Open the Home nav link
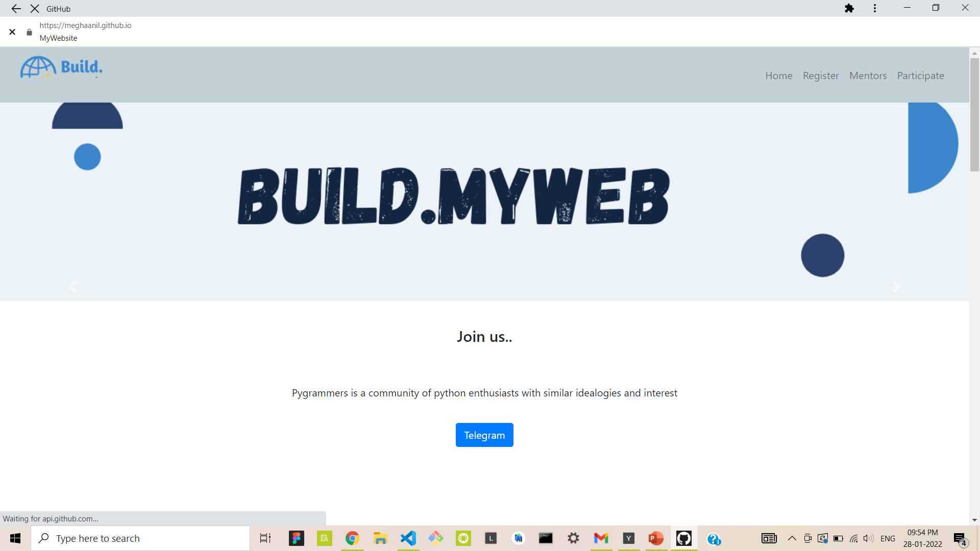The height and width of the screenshot is (551, 980). pyautogui.click(x=778, y=76)
